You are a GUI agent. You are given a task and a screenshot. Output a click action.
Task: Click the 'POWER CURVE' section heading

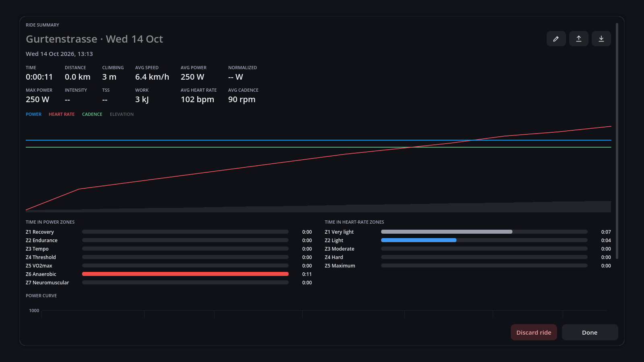(x=41, y=296)
